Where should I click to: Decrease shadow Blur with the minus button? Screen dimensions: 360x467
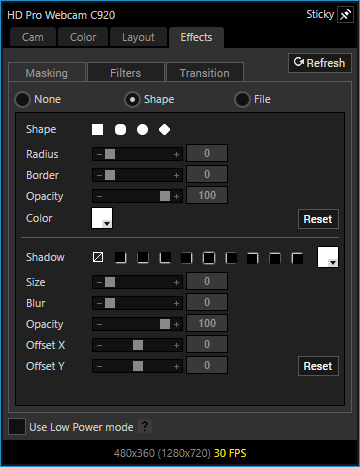[x=99, y=303]
